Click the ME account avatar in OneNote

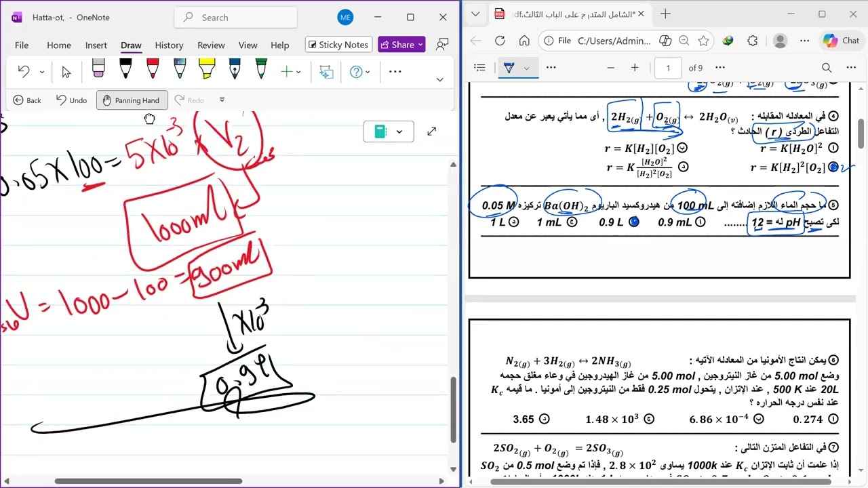click(345, 18)
